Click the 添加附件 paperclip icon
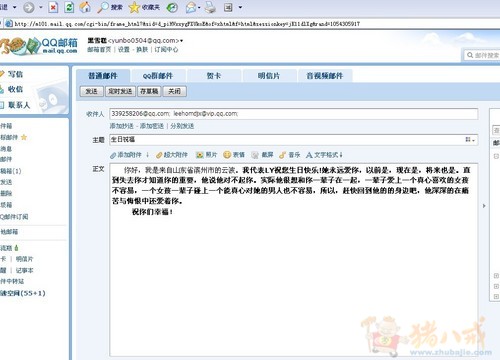Image resolution: width=500 pixels, height=360 pixels. point(113,155)
